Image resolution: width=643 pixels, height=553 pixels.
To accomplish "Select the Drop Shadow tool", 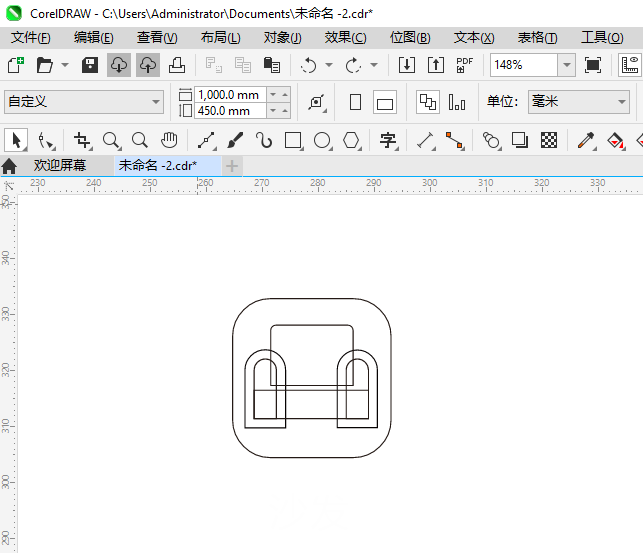I will click(x=520, y=141).
